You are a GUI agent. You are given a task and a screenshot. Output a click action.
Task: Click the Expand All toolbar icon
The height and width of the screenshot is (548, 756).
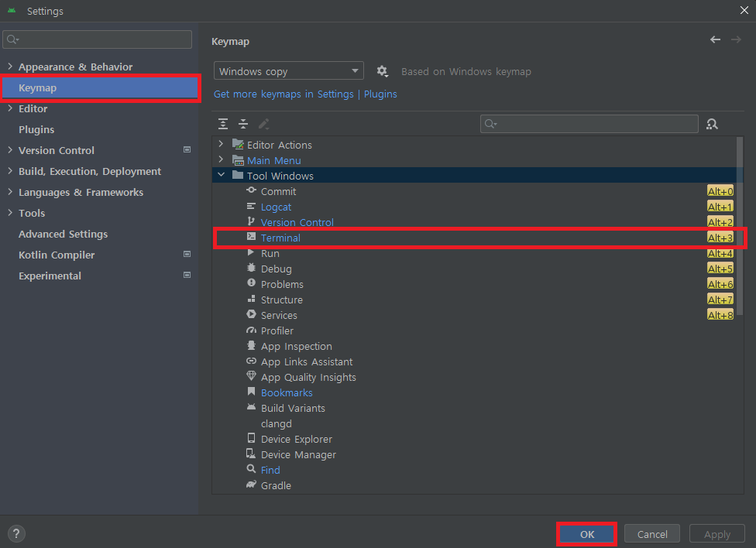[223, 124]
